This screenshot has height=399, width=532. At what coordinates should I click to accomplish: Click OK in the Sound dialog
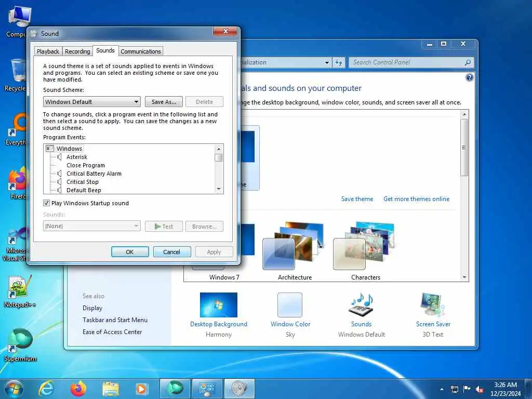pos(130,252)
